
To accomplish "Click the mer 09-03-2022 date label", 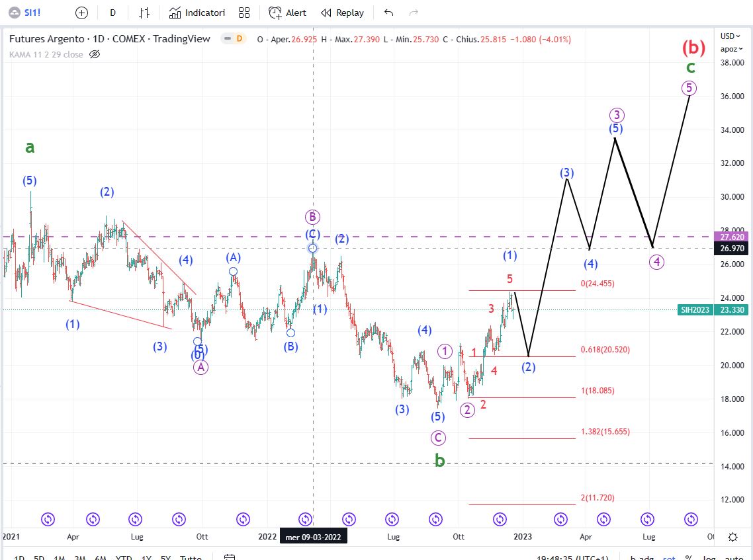I will tap(313, 537).
